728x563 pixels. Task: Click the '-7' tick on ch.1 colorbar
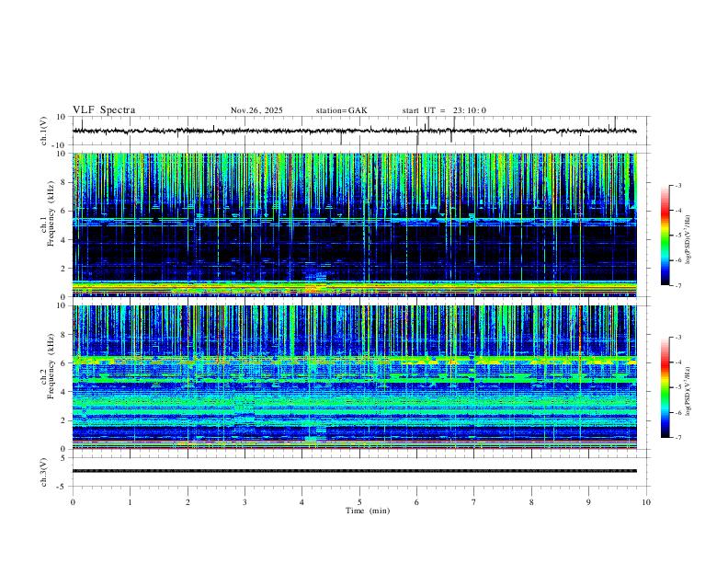(x=677, y=286)
